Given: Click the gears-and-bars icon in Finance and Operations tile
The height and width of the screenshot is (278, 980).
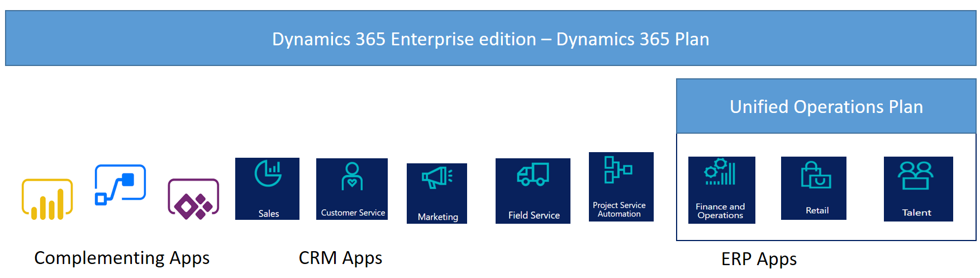Looking at the screenshot, I should point(721,172).
